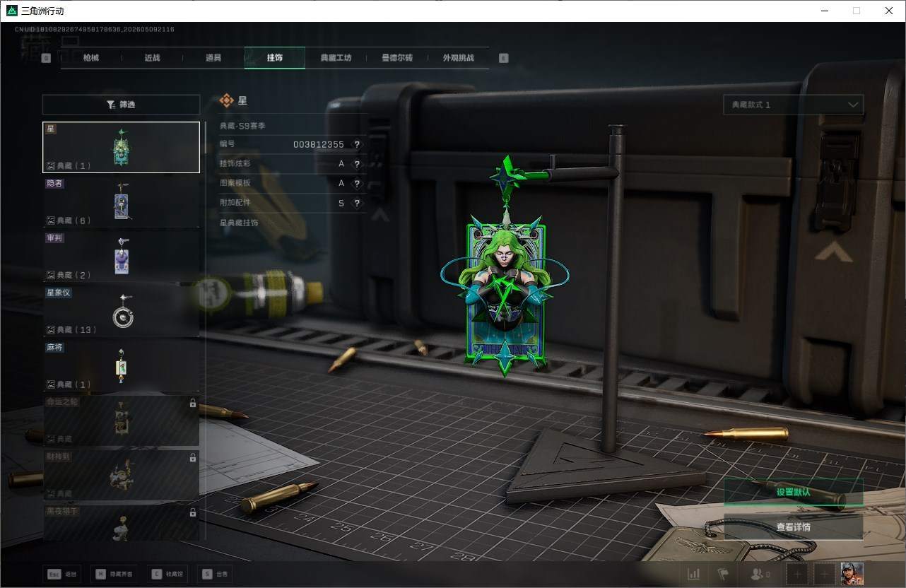This screenshot has width=906, height=588.
Task: Click the help icon beside 图案模板
Action: click(357, 184)
